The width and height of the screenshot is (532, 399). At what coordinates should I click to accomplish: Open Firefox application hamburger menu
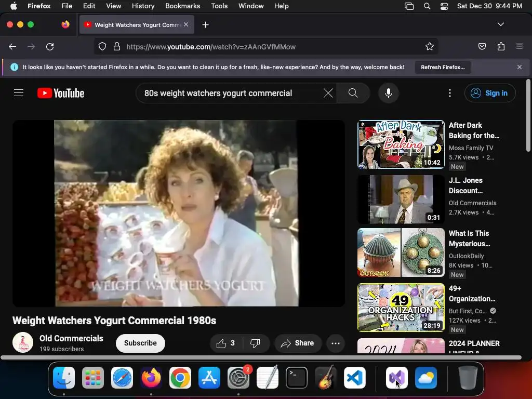[520, 46]
